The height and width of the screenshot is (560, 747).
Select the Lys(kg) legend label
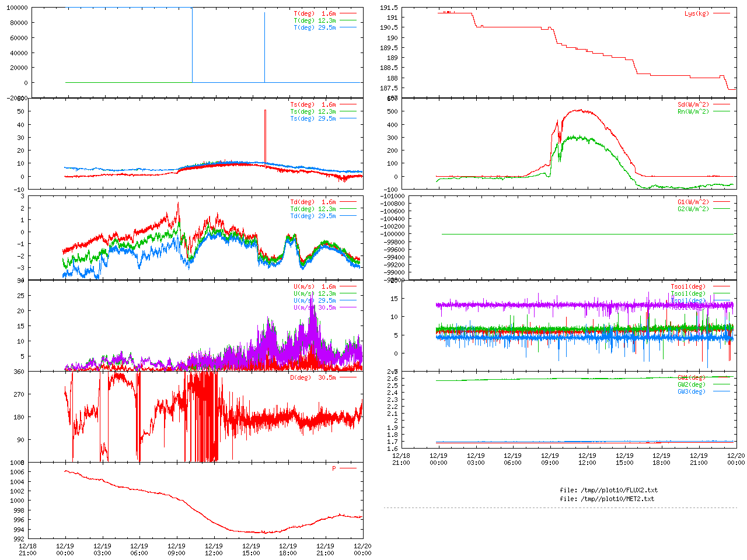(697, 13)
